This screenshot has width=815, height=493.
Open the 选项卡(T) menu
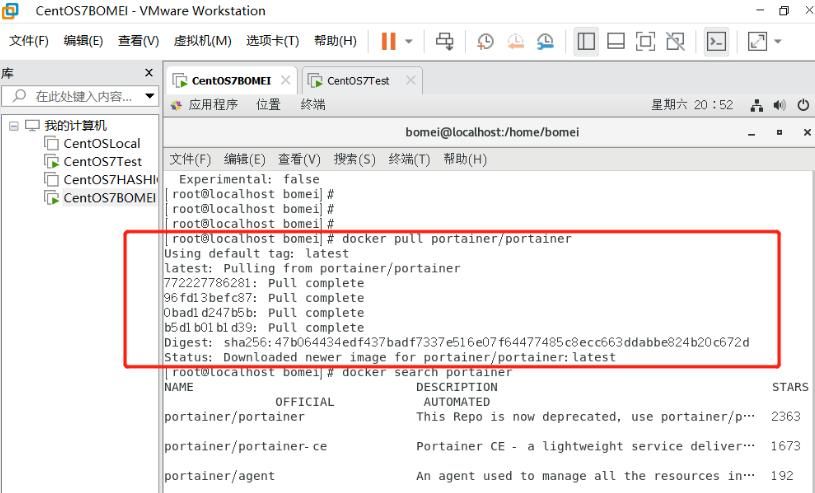(x=272, y=41)
